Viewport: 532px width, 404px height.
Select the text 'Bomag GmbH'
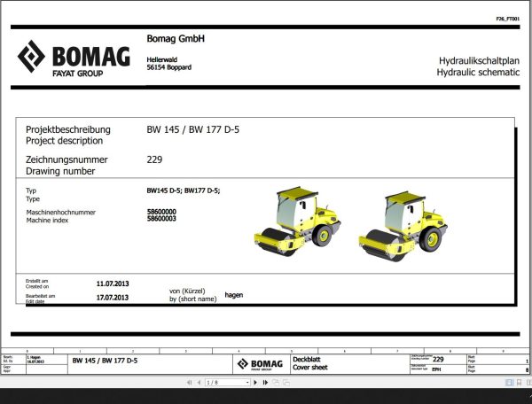click(x=176, y=39)
